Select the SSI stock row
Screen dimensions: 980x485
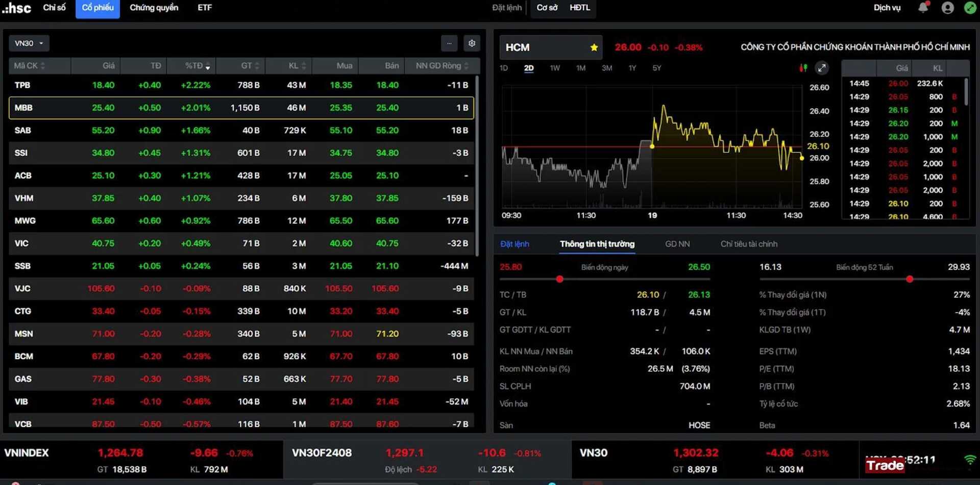pos(241,153)
